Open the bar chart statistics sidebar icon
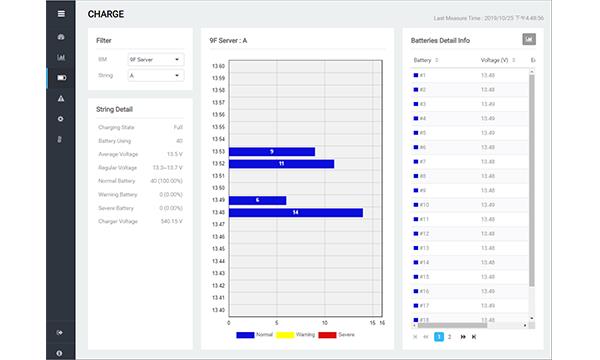Viewport: 600px width, 360px height. tap(61, 57)
